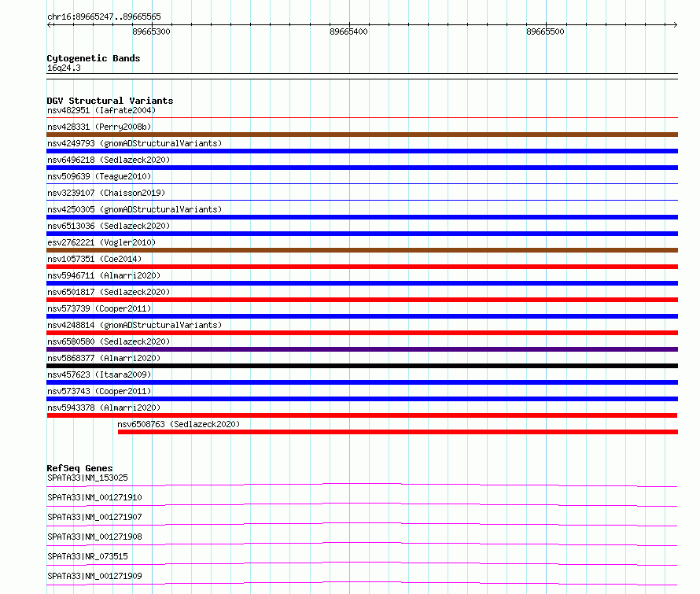Click the right arrow of the ruler
This screenshot has width=700, height=594.
675,25
